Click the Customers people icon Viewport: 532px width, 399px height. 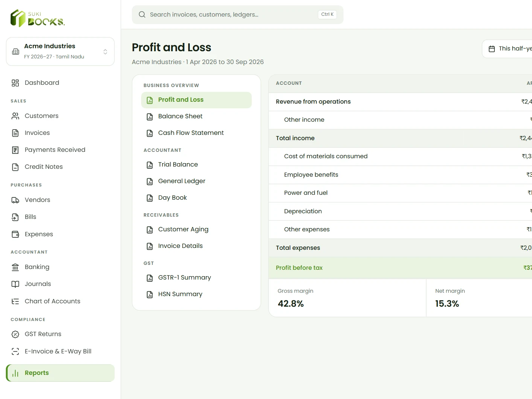pos(15,116)
